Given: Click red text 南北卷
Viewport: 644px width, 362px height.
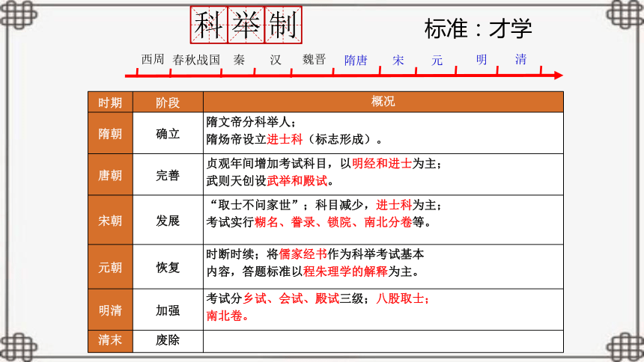Looking at the screenshot, I should tap(224, 316).
